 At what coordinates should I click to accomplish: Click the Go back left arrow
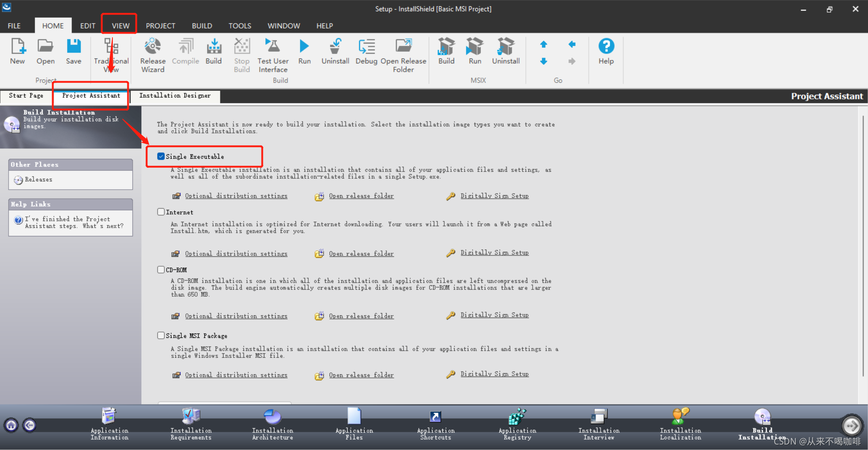(x=572, y=44)
